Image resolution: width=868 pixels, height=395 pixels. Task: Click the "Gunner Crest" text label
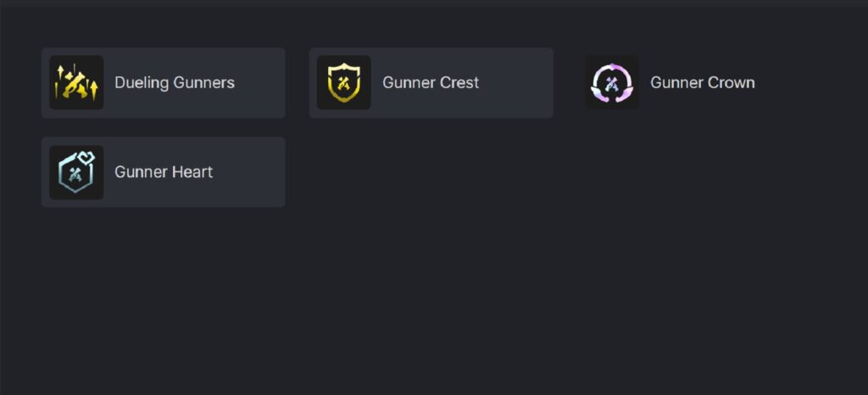tap(431, 83)
